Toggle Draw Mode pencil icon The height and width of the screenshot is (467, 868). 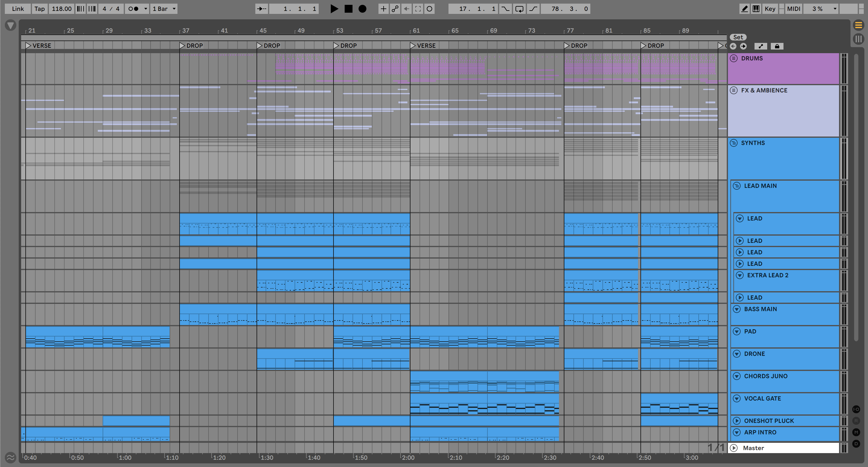pyautogui.click(x=744, y=9)
